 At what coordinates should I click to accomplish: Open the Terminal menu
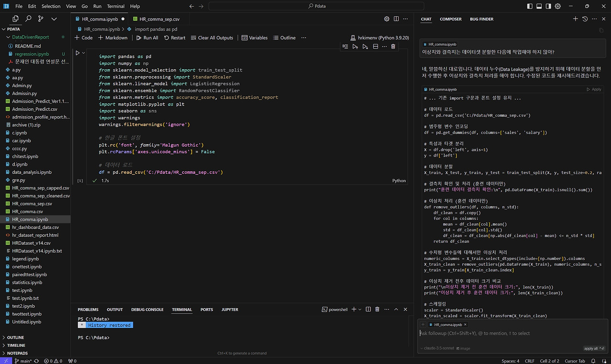(x=116, y=6)
